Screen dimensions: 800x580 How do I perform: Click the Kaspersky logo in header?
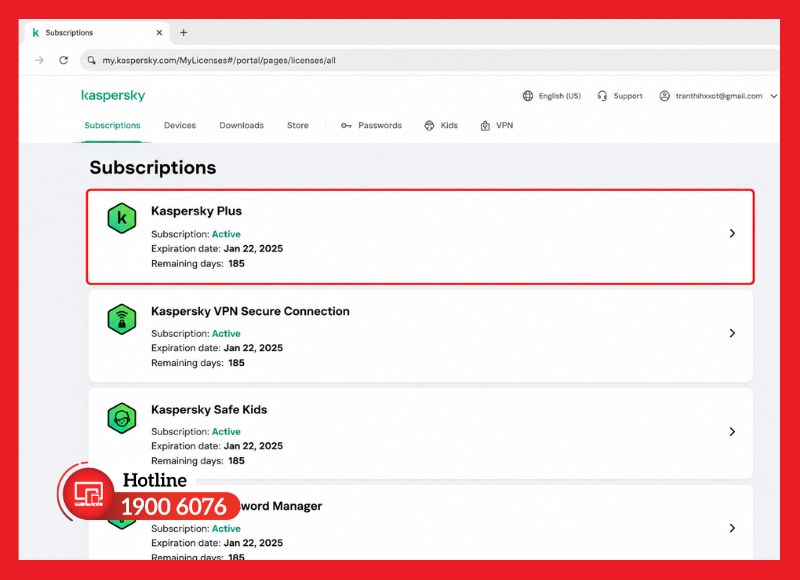(x=113, y=95)
